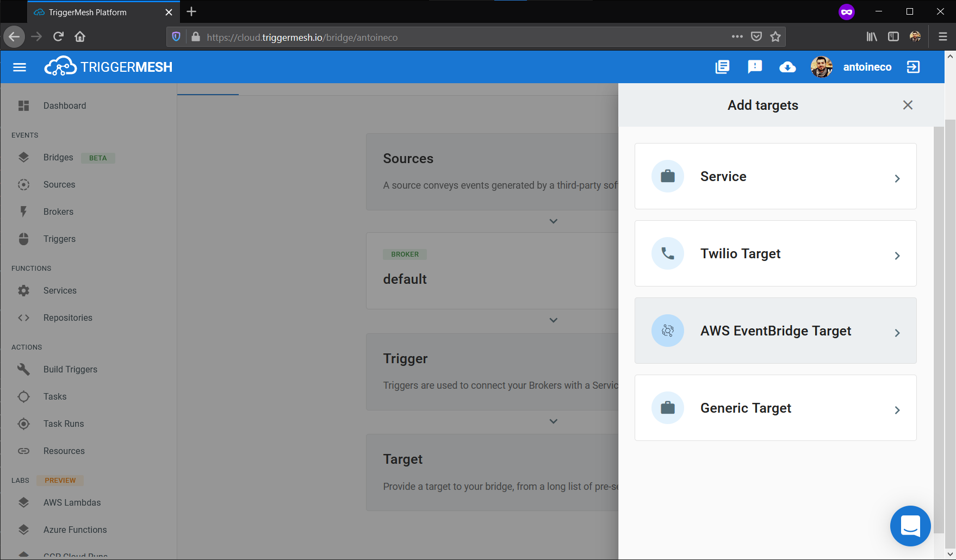Close the TriggerMesh Platform tab
Image resolution: width=956 pixels, height=560 pixels.
click(169, 12)
